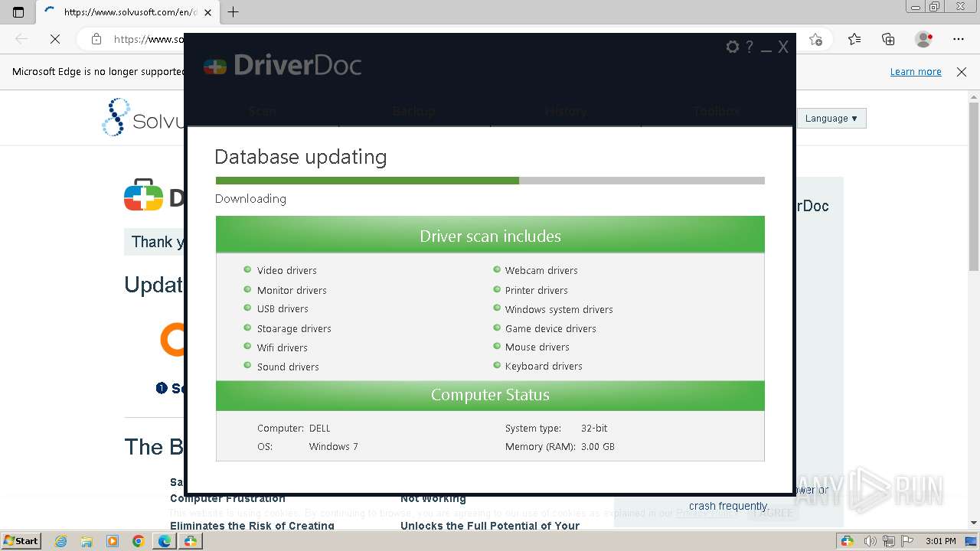This screenshot has height=551, width=980.
Task: Click the Driver scan includes header
Action: [490, 236]
